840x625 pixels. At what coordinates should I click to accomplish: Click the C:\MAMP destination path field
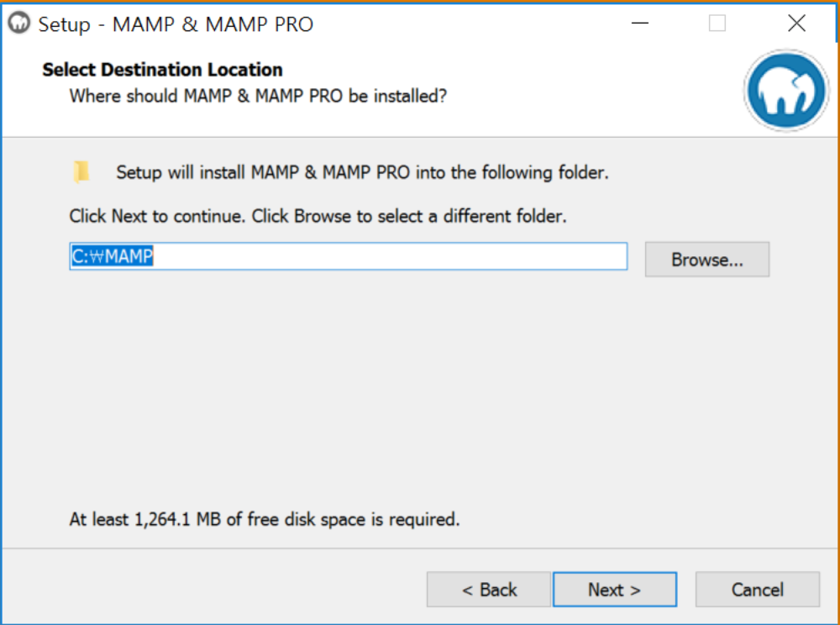click(x=349, y=256)
